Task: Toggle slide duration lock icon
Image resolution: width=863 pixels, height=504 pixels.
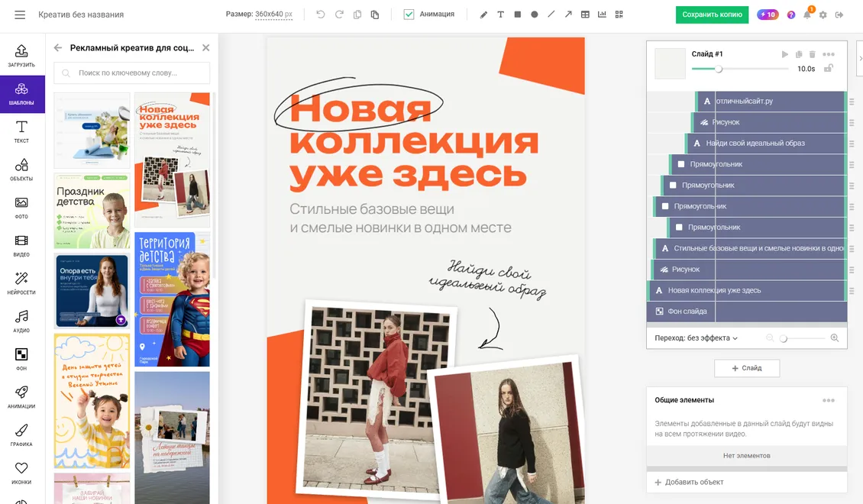Action: click(x=829, y=68)
